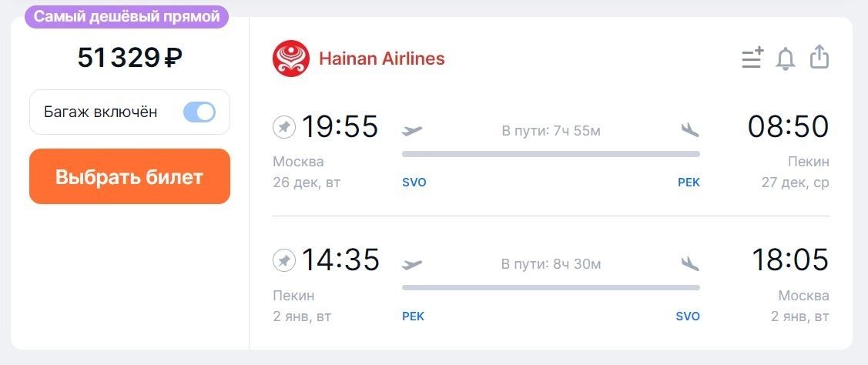
Task: Click the outbound flight duration bar
Action: click(551, 154)
